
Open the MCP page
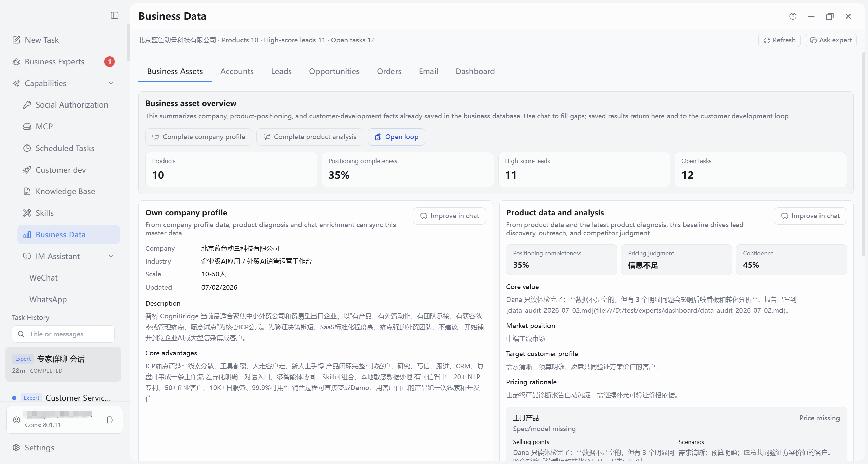[44, 127]
